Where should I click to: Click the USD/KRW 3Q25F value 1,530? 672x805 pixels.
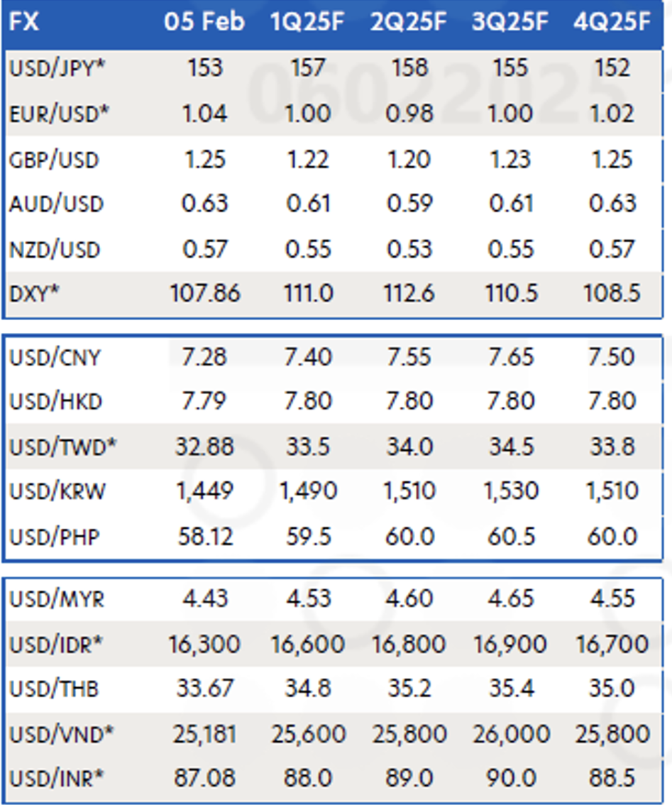click(511, 491)
